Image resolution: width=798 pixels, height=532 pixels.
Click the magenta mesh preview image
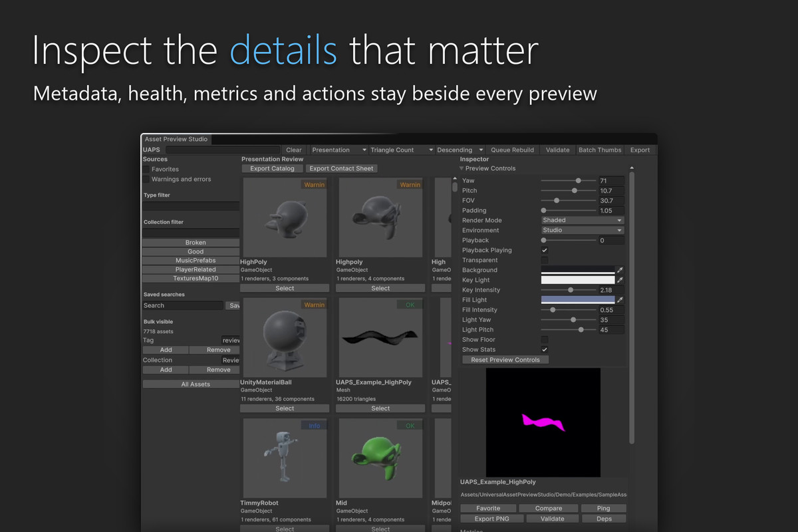coord(543,422)
